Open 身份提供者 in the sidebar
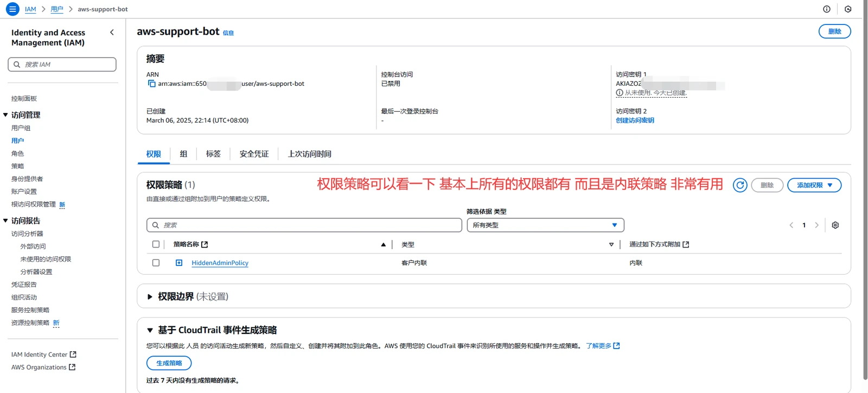 point(27,179)
